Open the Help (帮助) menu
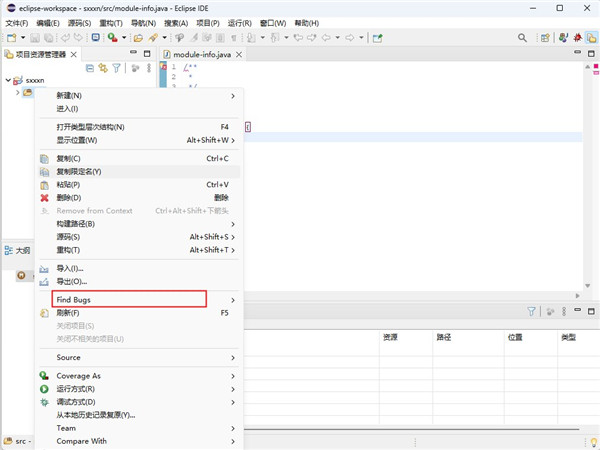The image size is (600, 450). coord(306,23)
